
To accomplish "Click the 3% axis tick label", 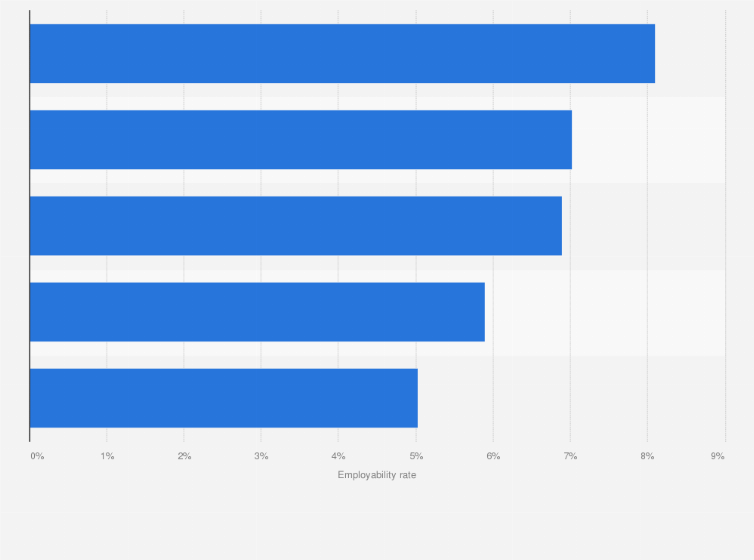I will click(x=261, y=456).
